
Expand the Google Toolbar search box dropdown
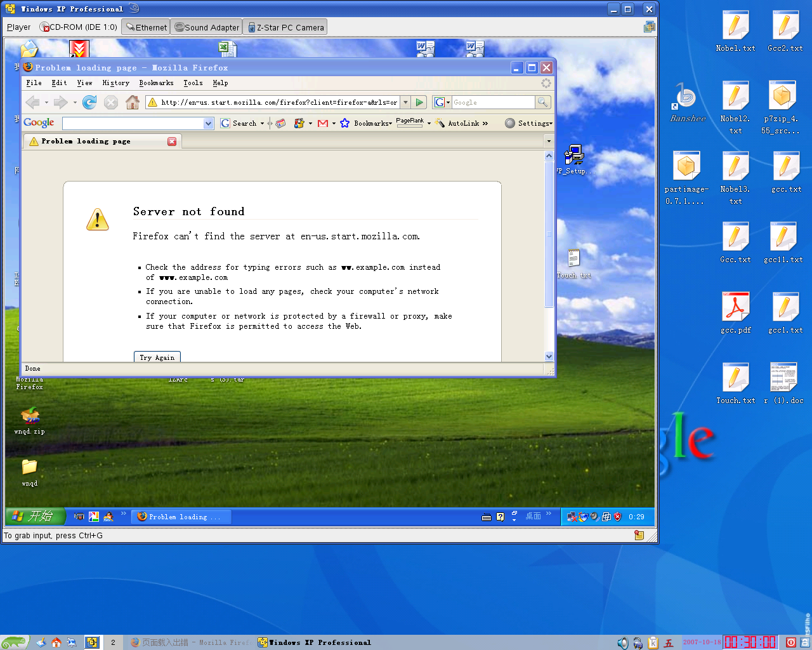click(209, 123)
